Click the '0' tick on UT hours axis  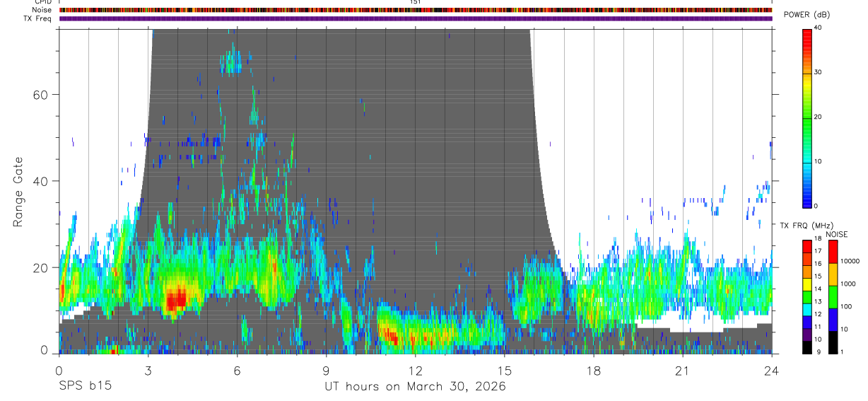point(59,371)
